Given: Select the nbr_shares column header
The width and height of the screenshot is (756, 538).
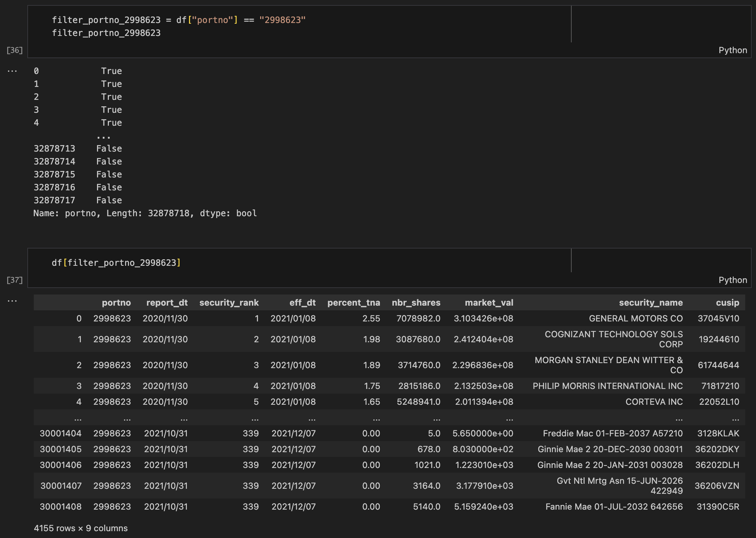Looking at the screenshot, I should point(416,303).
